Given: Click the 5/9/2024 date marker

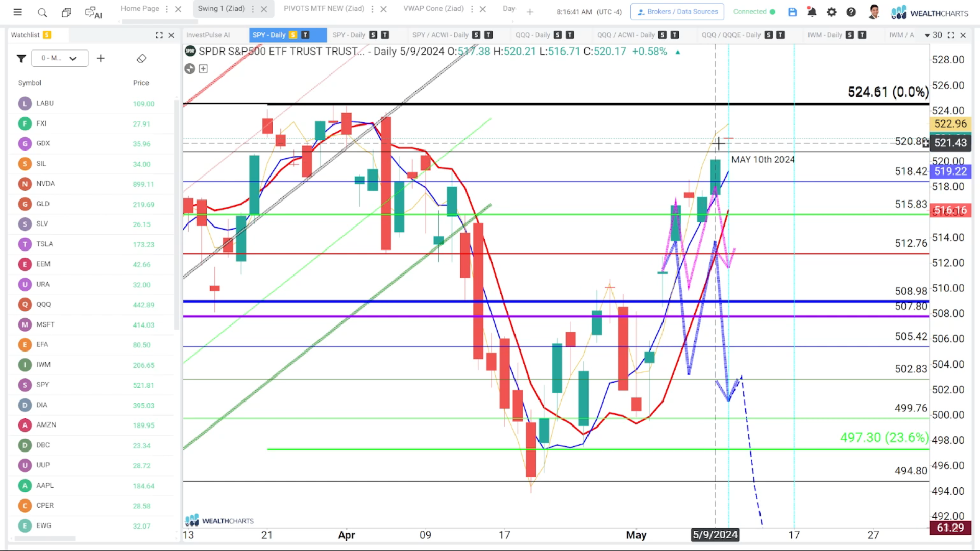Looking at the screenshot, I should pyautogui.click(x=715, y=535).
